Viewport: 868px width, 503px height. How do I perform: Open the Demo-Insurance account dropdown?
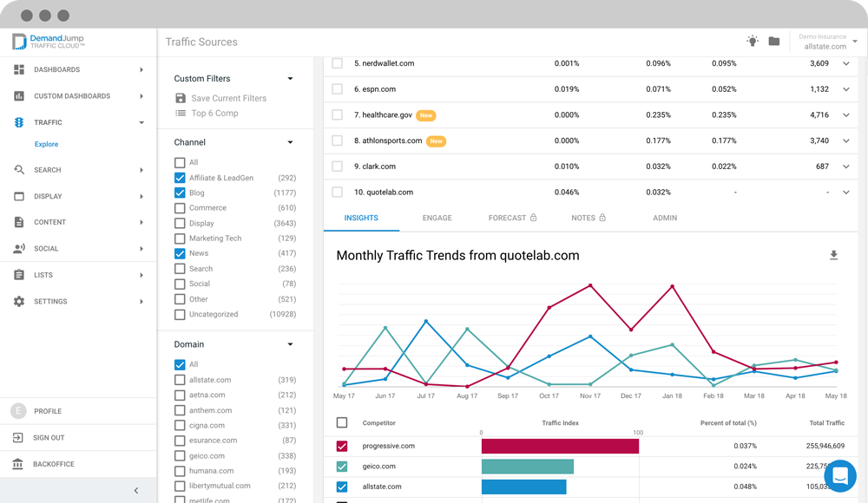(x=827, y=42)
